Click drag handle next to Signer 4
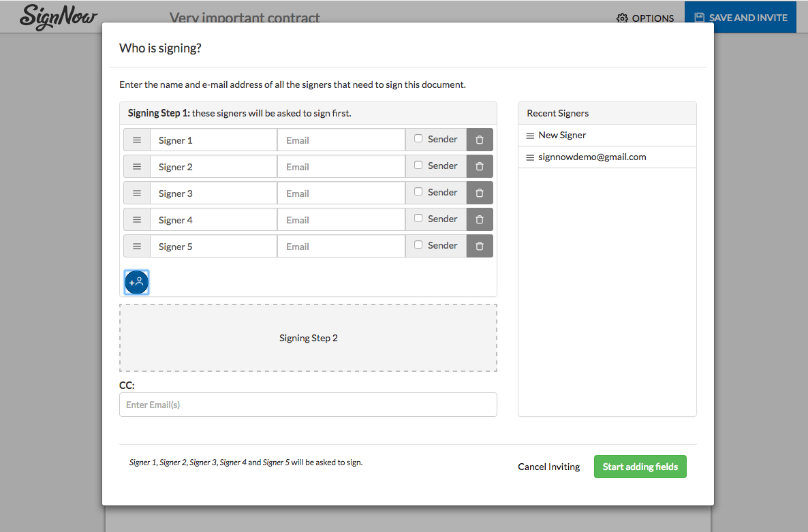 (137, 219)
